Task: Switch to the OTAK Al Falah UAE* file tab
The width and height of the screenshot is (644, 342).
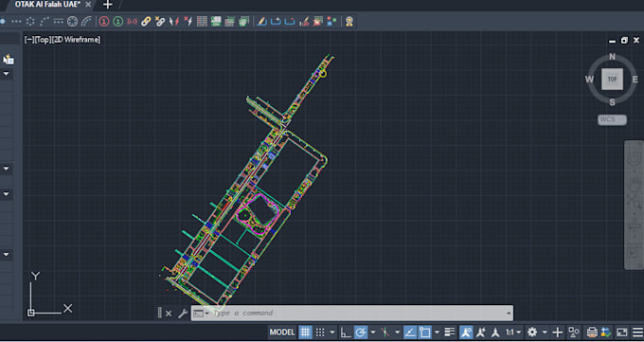Action: pos(47,4)
